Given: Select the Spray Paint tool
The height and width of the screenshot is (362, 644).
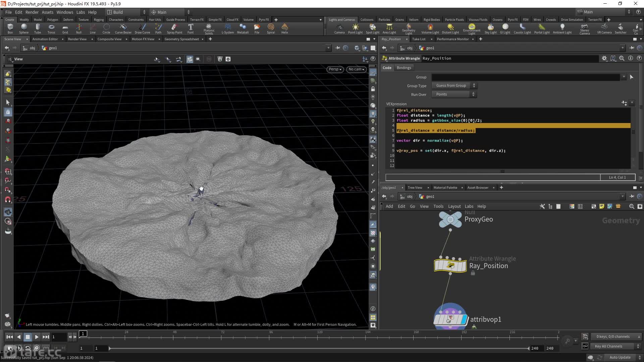Looking at the screenshot, I should [174, 29].
